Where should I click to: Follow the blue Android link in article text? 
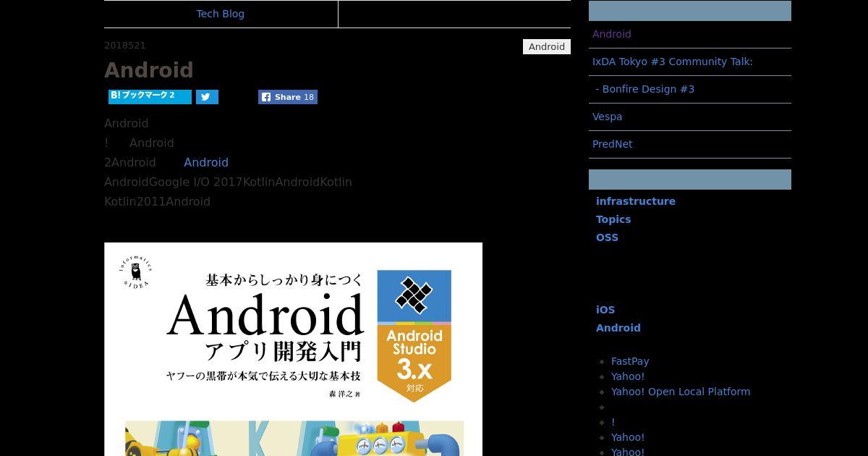coord(206,162)
